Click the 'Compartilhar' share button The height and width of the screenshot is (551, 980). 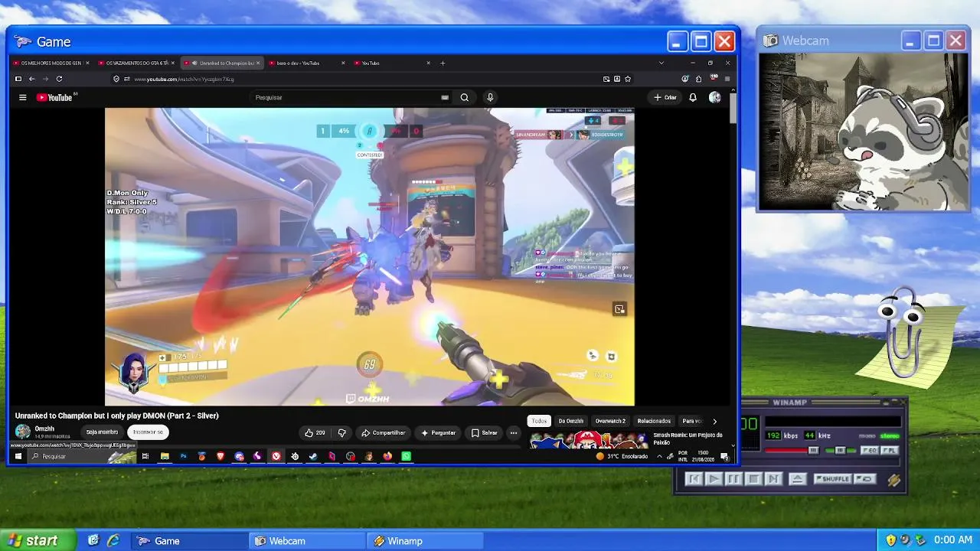pyautogui.click(x=384, y=432)
